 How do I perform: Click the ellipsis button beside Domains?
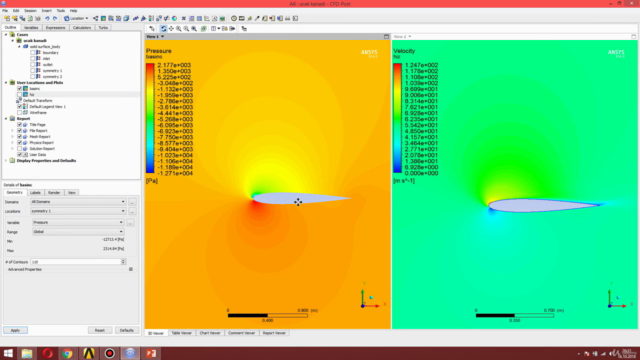click(132, 202)
